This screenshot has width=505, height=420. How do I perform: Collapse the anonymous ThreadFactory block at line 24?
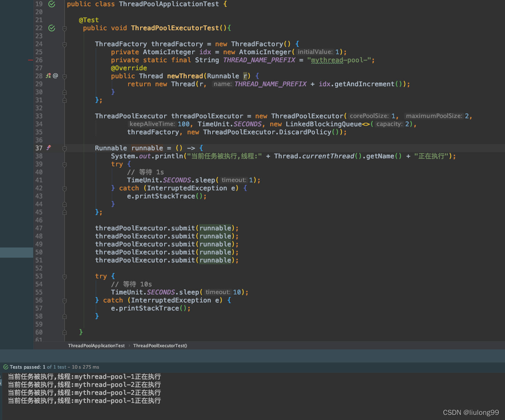coord(64,44)
